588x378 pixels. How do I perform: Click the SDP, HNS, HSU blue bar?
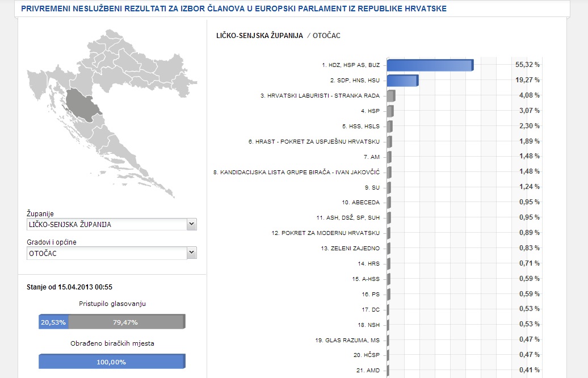[x=402, y=80]
